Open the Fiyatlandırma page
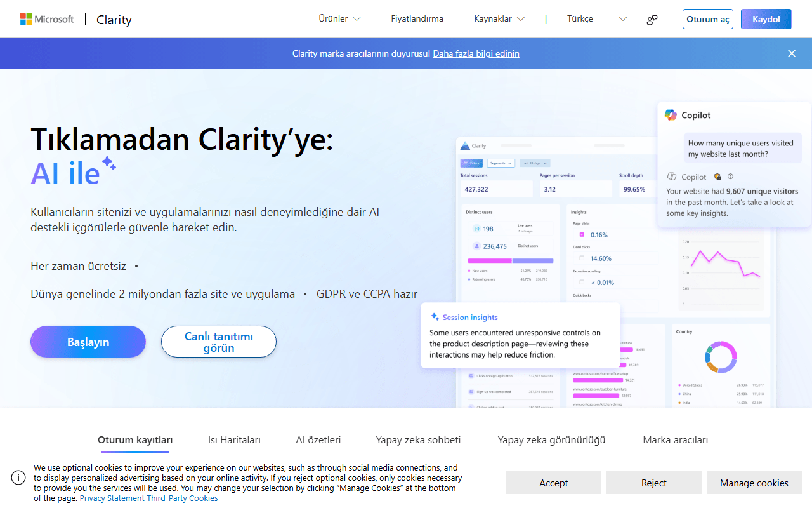The width and height of the screenshot is (812, 508). click(x=417, y=19)
